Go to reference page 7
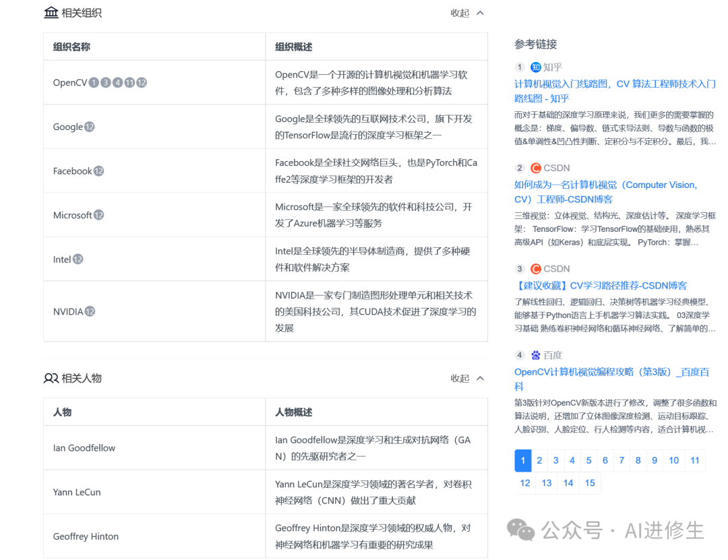 [x=621, y=460]
